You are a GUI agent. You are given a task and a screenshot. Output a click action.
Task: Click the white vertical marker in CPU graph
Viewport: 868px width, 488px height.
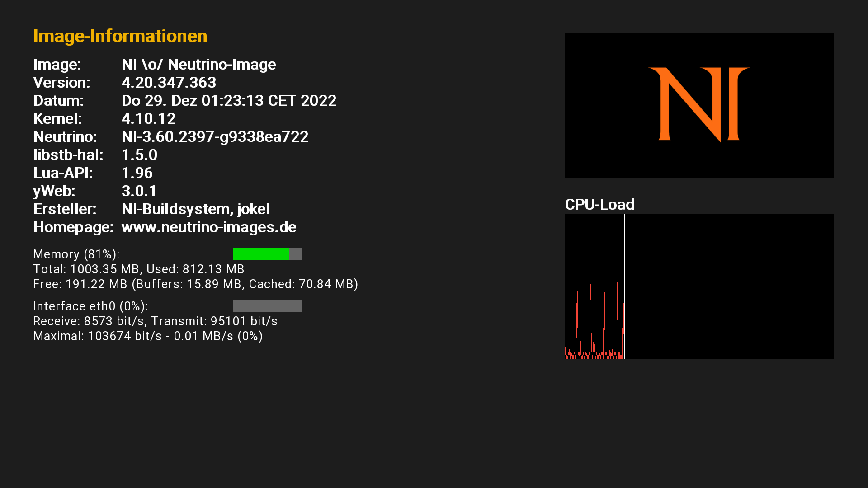[x=624, y=286]
